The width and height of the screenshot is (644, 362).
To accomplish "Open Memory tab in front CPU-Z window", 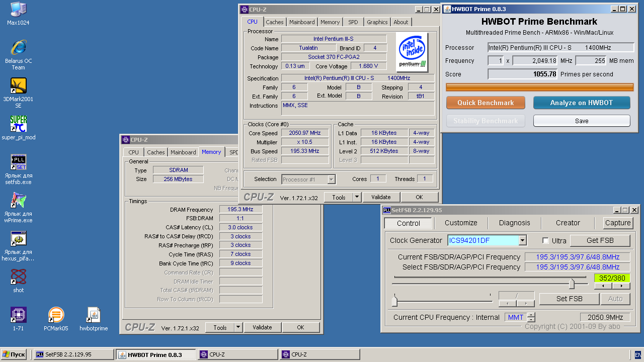I will coord(330,22).
